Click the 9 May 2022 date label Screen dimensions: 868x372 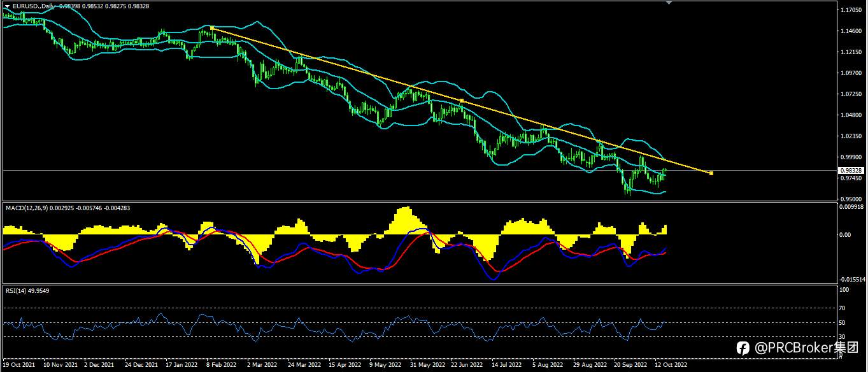point(385,366)
